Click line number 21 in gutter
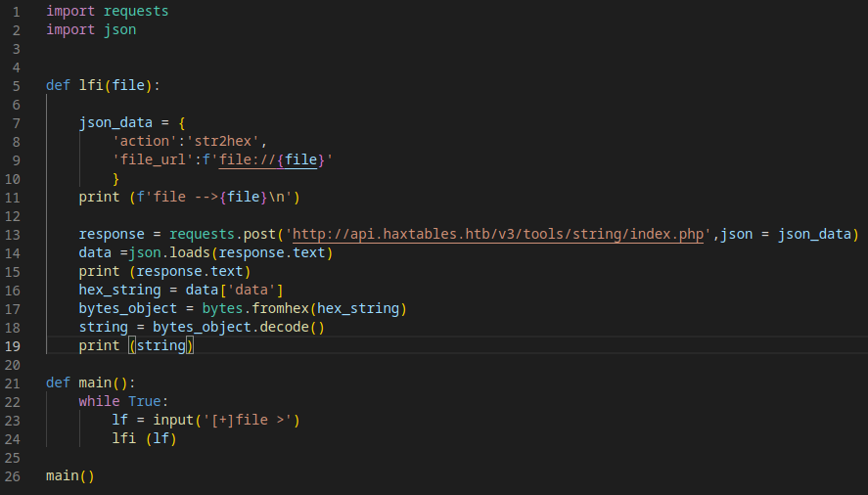 [12, 383]
